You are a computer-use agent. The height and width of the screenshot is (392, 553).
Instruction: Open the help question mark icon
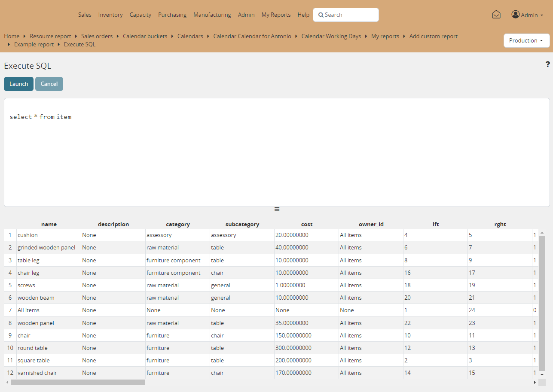(547, 64)
